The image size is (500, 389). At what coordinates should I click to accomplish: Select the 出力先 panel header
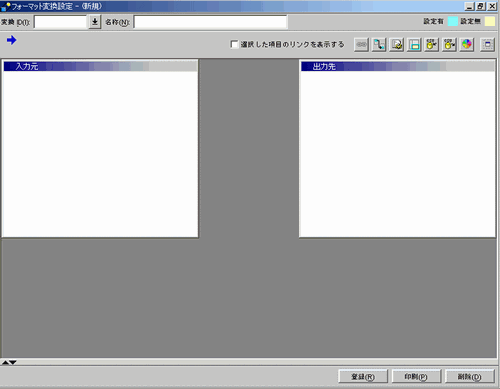point(397,66)
